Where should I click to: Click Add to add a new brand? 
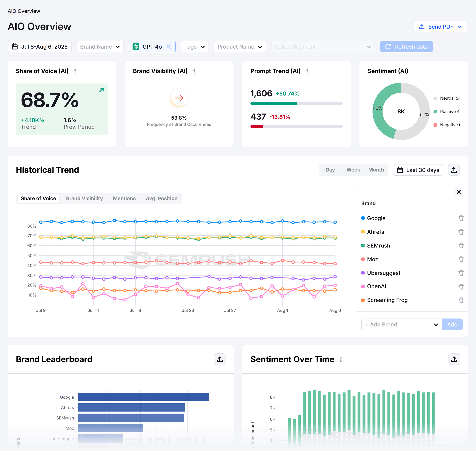(452, 324)
